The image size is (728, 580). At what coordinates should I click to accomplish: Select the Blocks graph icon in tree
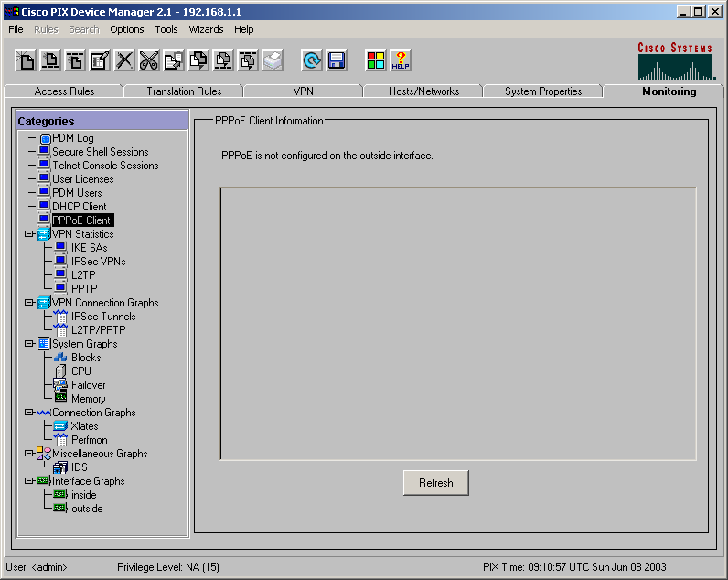[x=60, y=357]
